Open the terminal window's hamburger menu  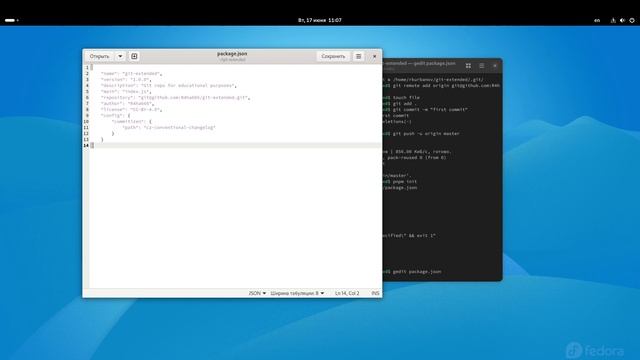click(x=482, y=66)
